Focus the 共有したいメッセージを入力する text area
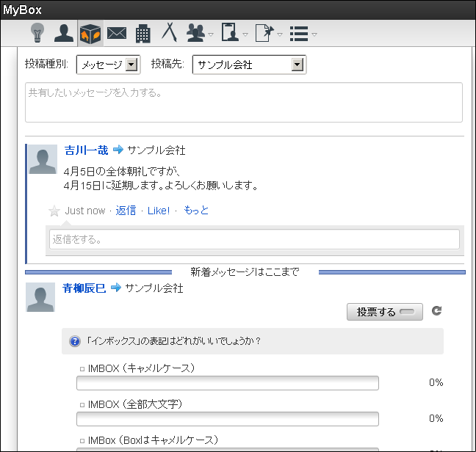 pos(244,103)
